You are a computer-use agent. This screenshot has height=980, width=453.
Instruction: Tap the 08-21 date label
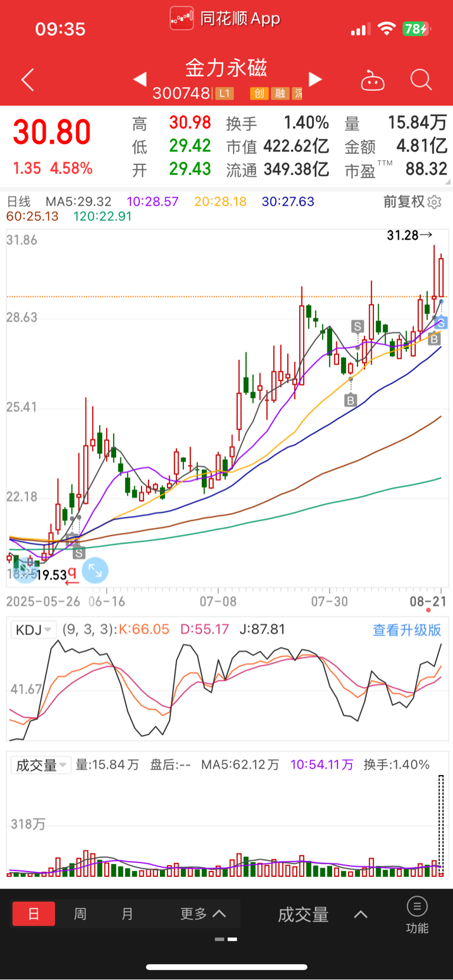tap(428, 602)
